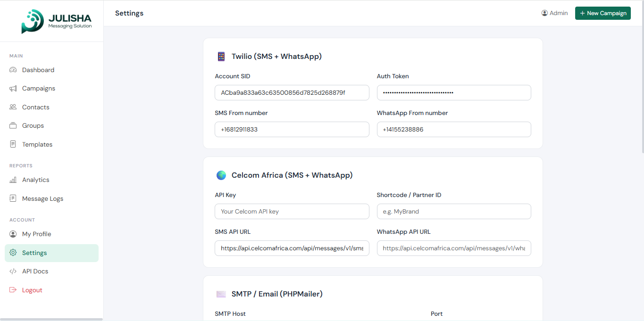Click the Dashboard gauge icon in sidebar
Viewport: 644px width, 321px height.
(x=13, y=70)
